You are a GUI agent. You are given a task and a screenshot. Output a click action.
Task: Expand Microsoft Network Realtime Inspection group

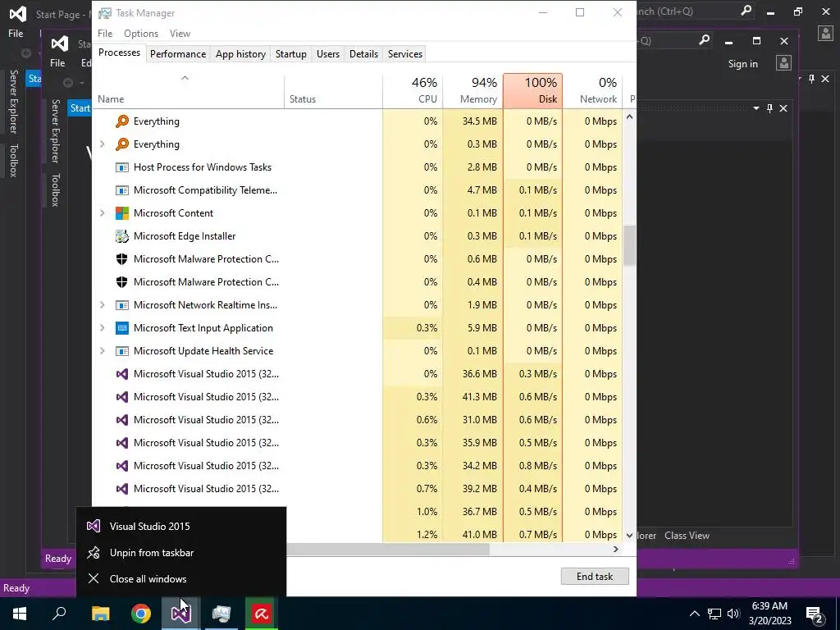(x=103, y=305)
